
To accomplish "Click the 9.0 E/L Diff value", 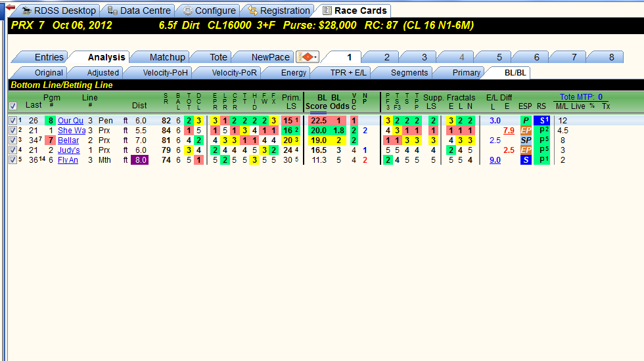I will [x=495, y=160].
